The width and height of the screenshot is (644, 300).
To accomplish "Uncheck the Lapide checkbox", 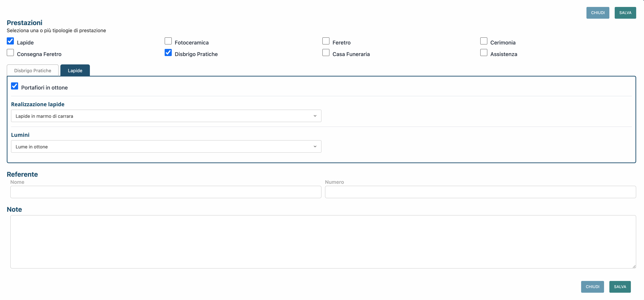I will (10, 41).
